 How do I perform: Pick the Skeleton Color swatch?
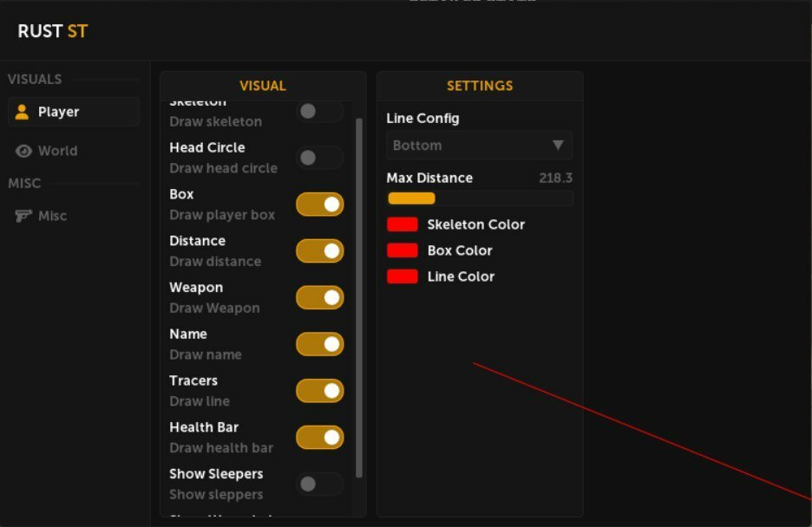(x=403, y=224)
